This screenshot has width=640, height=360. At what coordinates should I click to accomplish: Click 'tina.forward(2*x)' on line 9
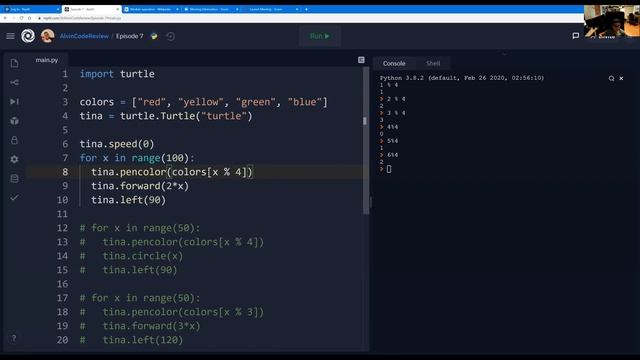pyautogui.click(x=140, y=186)
